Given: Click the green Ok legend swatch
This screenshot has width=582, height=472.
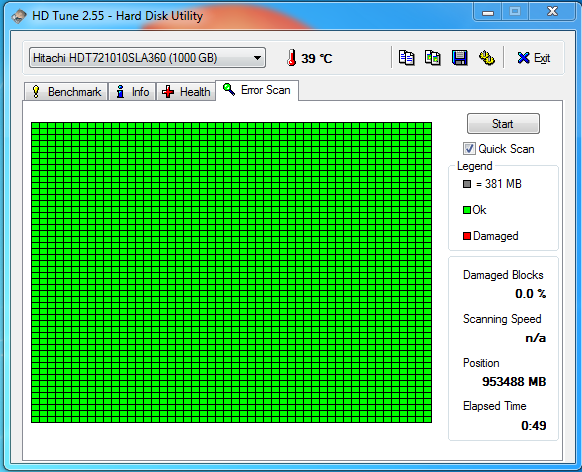Looking at the screenshot, I should coord(467,210).
